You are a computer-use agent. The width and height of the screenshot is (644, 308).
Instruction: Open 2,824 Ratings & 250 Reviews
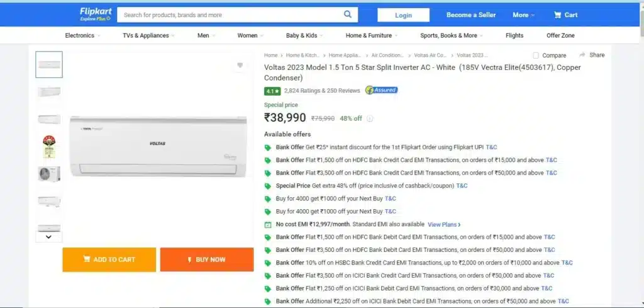click(x=322, y=91)
